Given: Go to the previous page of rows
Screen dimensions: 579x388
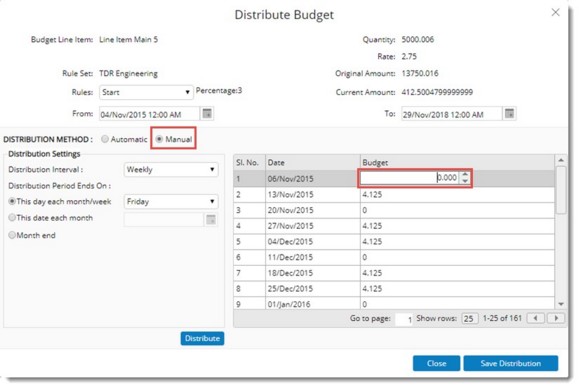Looking at the screenshot, I should [x=535, y=318].
